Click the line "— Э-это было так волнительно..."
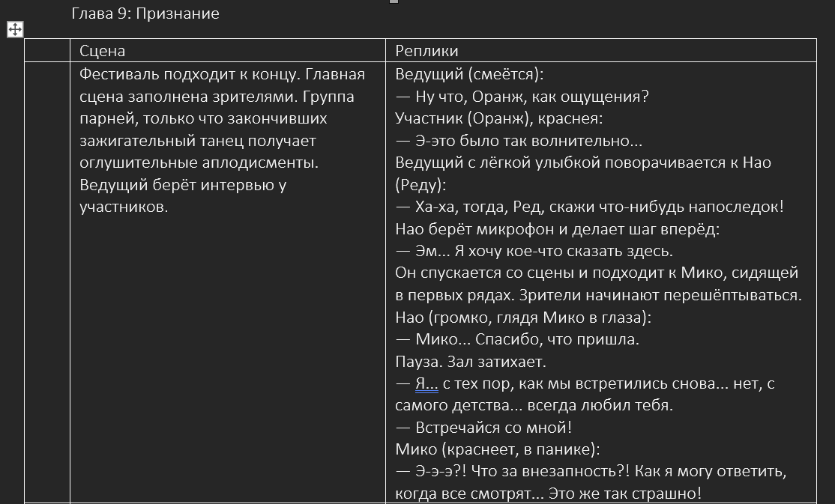Screen dimensions: 835x504 pyautogui.click(x=519, y=141)
